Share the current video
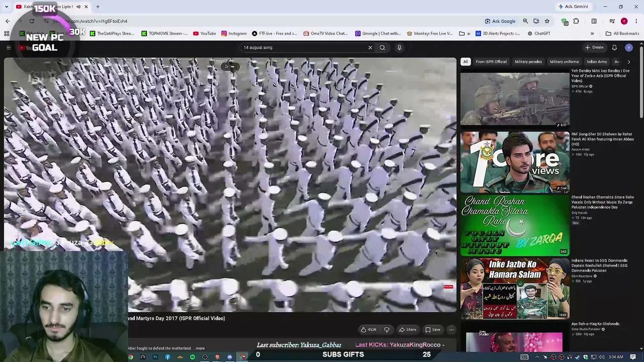Screen dimensions: 644x362 pyautogui.click(x=408, y=330)
